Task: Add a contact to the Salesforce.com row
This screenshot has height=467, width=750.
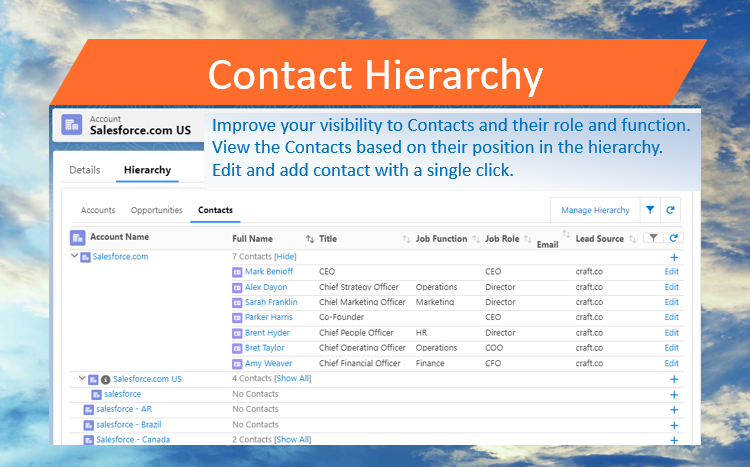Action: [673, 257]
